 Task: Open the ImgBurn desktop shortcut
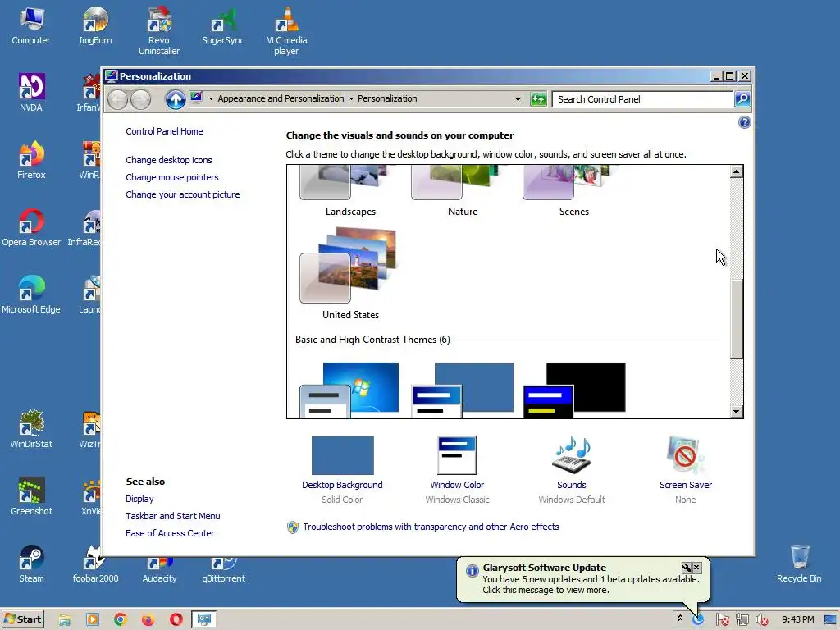[95, 25]
